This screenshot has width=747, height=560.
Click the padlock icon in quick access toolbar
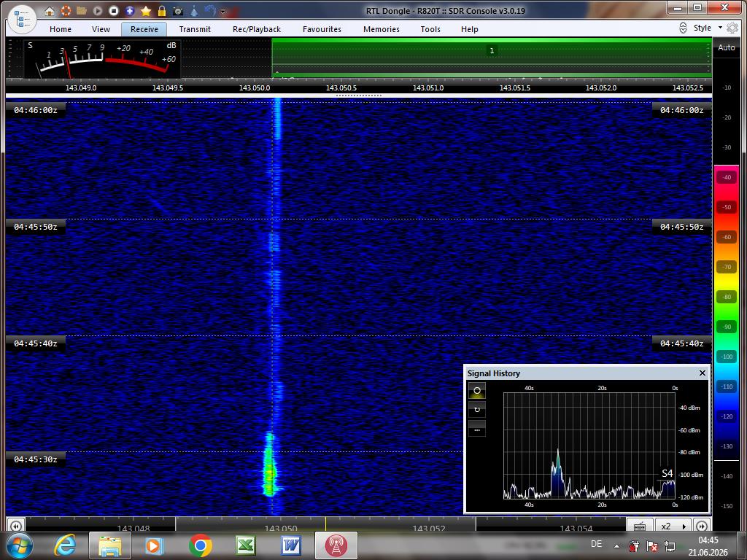pos(162,10)
